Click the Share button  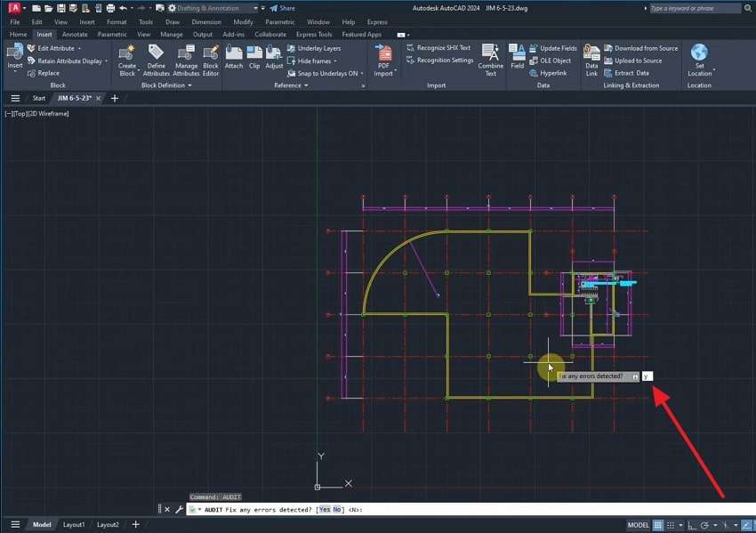(x=283, y=8)
